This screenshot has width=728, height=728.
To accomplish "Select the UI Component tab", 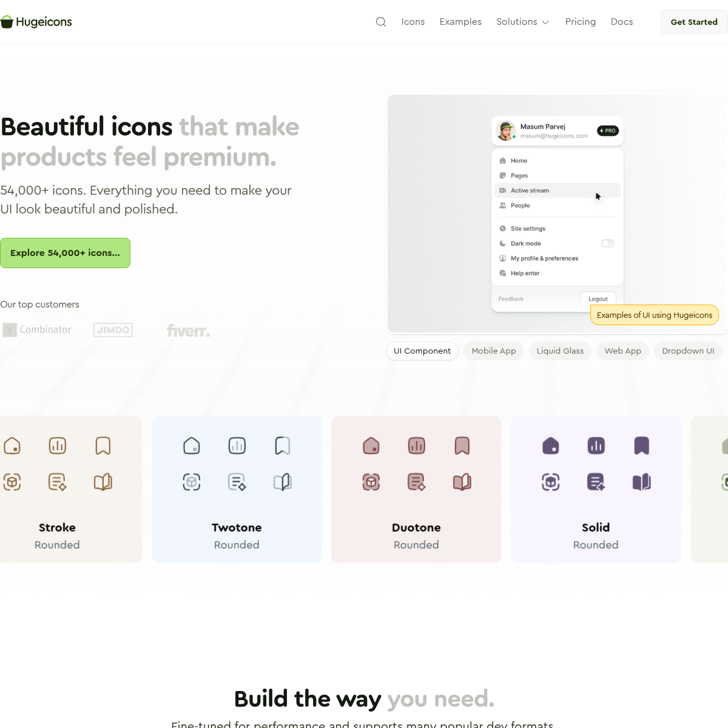I will (x=422, y=351).
